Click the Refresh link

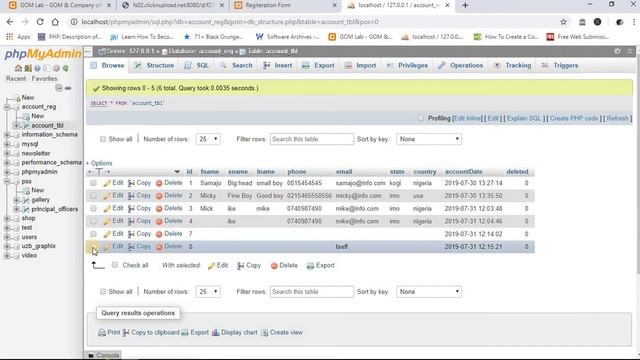618,118
